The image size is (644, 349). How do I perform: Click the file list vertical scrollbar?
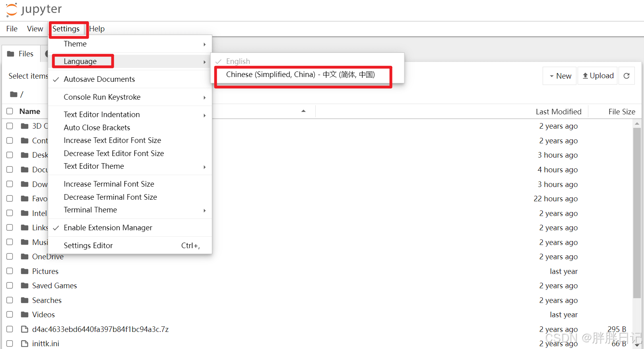point(637,212)
